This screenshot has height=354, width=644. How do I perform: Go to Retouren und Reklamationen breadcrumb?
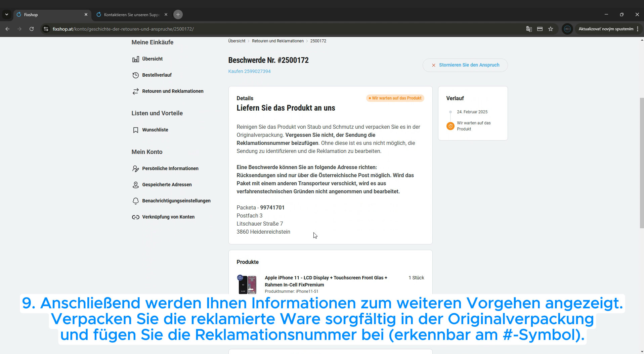coord(277,41)
